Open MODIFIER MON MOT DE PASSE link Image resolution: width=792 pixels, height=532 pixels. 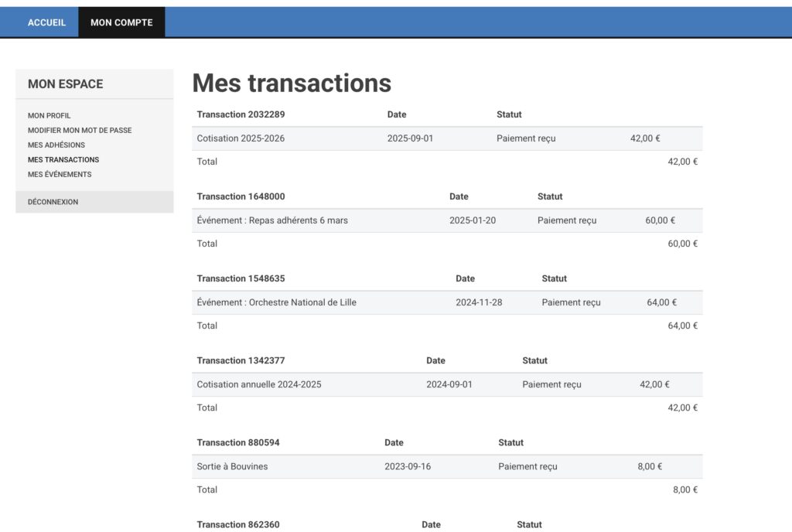[80, 131]
